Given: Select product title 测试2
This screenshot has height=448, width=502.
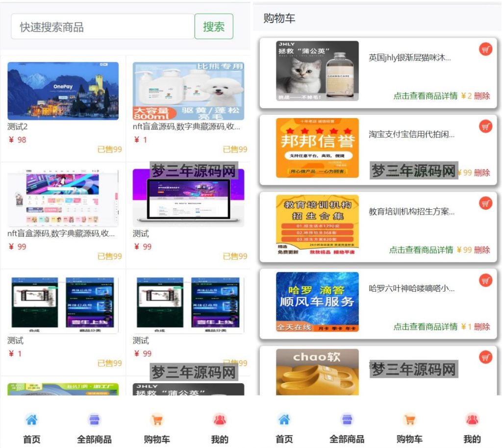Looking at the screenshot, I should pyautogui.click(x=18, y=127).
